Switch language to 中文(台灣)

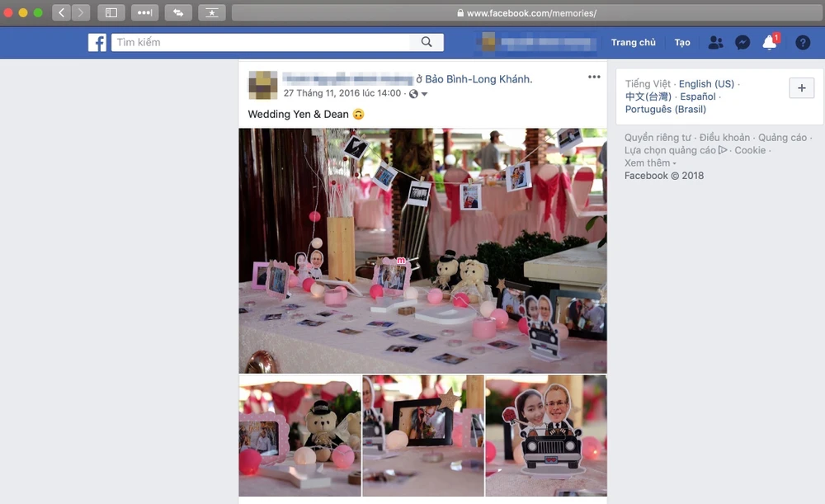tap(648, 97)
